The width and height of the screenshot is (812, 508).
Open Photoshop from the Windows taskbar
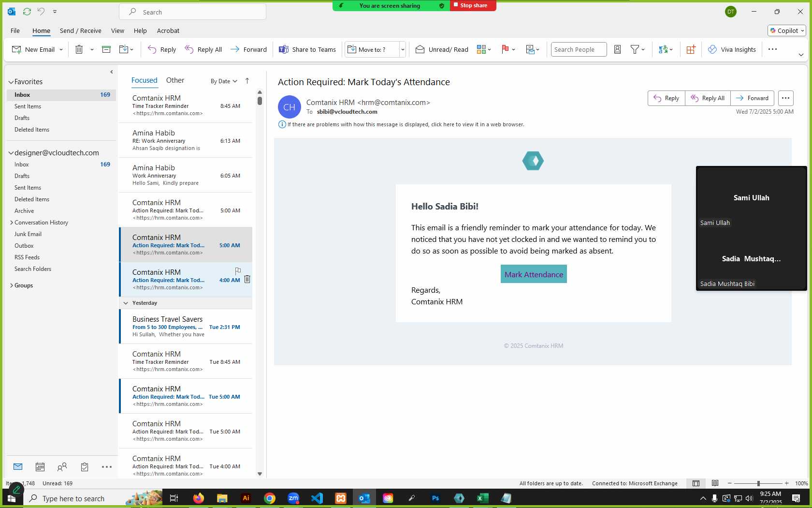[435, 498]
